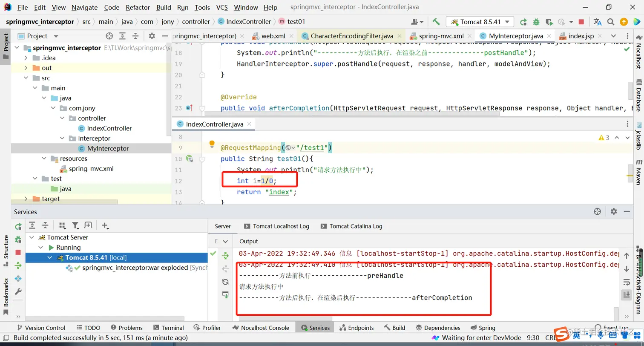Click the gutter icon on line 10
This screenshot has width=644, height=346.
[190, 159]
